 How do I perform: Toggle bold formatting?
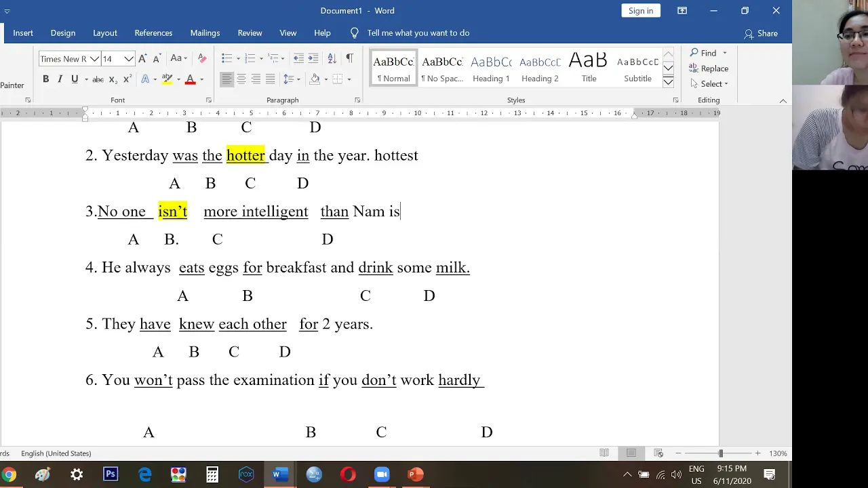(x=45, y=79)
